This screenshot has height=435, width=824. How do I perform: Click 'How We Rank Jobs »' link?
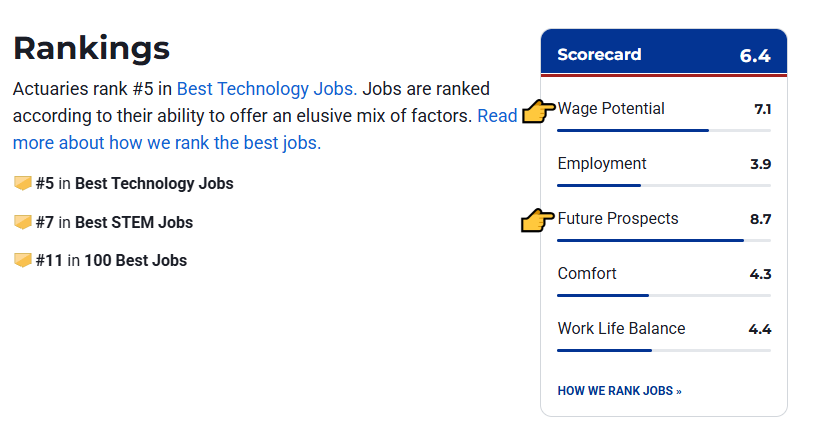[619, 391]
